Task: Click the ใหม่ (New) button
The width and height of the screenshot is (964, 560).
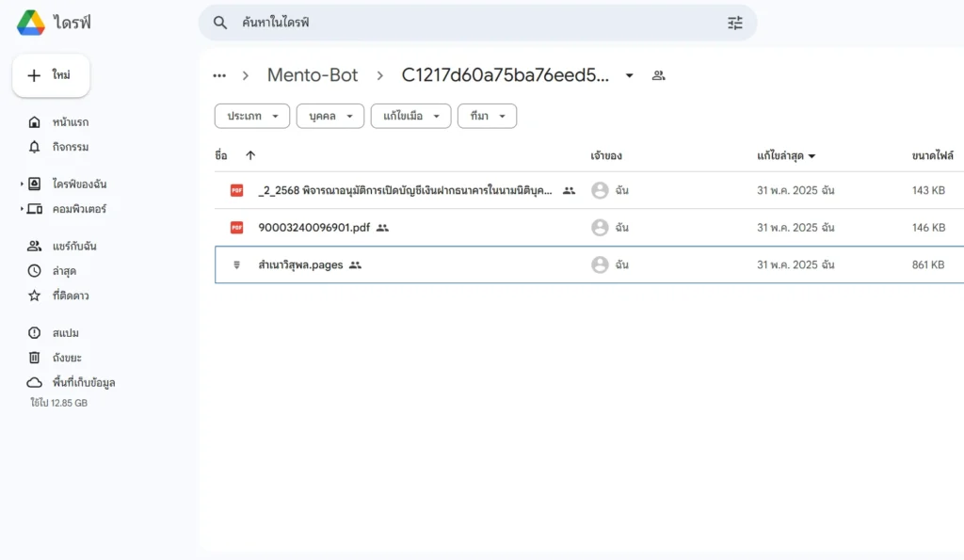Action: pyautogui.click(x=51, y=75)
